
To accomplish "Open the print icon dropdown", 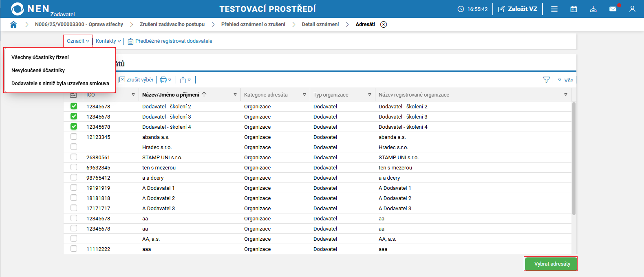I will coord(165,80).
